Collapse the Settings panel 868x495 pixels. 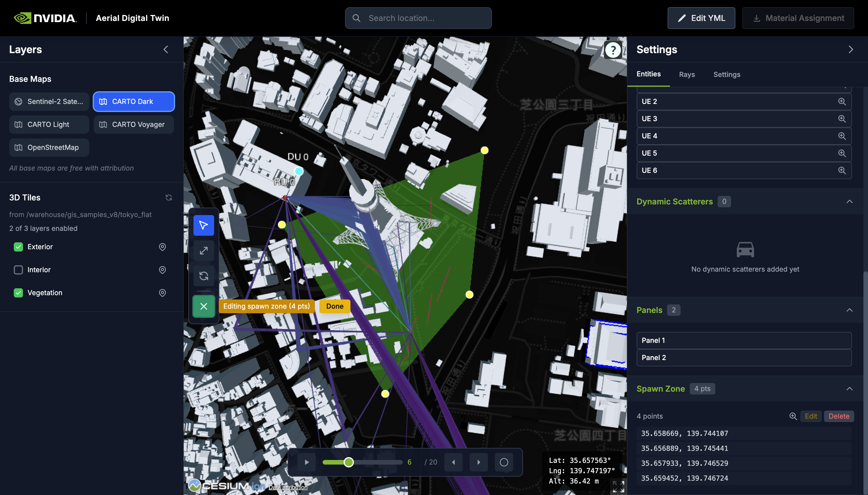(x=851, y=50)
